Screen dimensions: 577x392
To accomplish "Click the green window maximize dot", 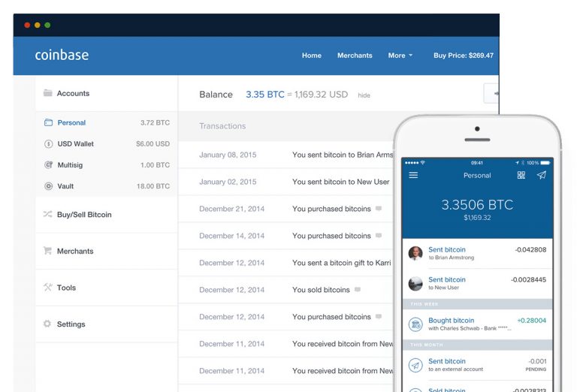I will click(47, 25).
